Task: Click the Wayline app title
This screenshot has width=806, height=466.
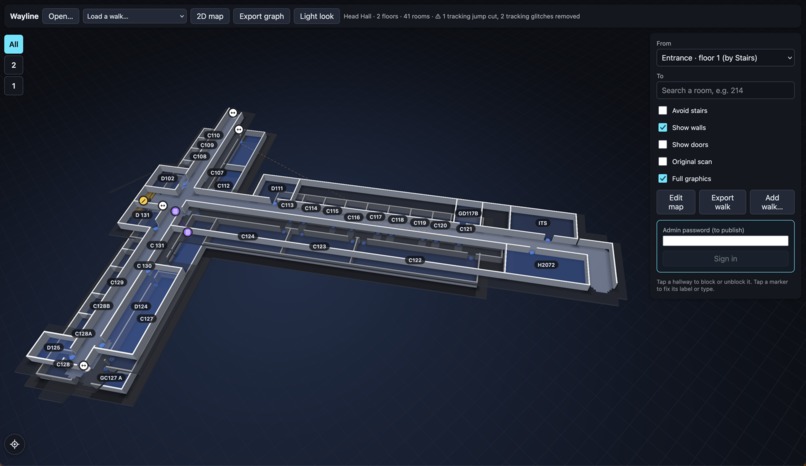Action: point(24,16)
